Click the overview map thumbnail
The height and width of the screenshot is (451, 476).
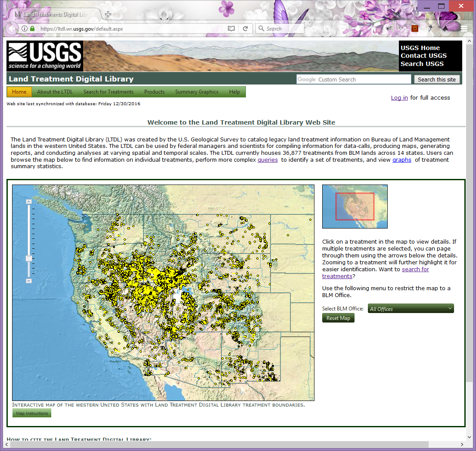point(355,207)
